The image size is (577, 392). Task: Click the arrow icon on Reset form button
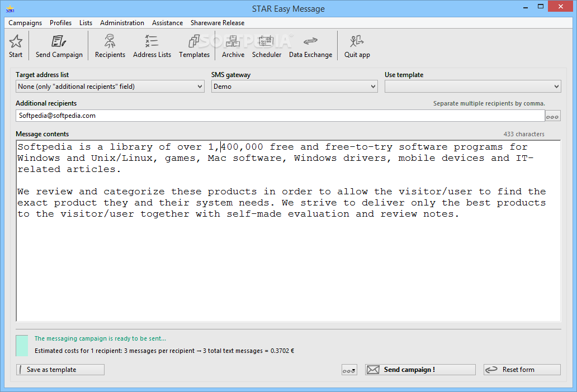tap(491, 370)
